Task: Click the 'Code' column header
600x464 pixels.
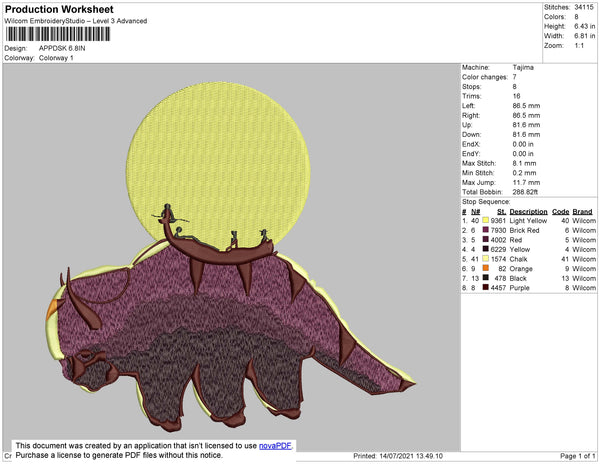Action: pyautogui.click(x=561, y=212)
